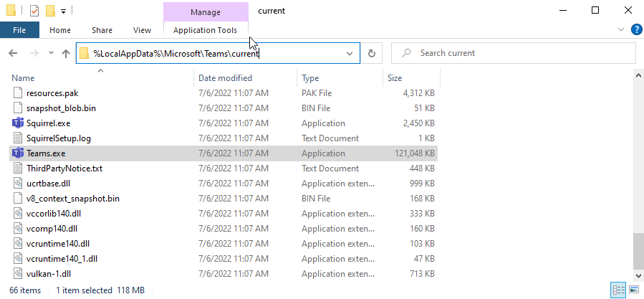Select the SquirrelSetup.log file name
644x299 pixels.
pyautogui.click(x=59, y=138)
